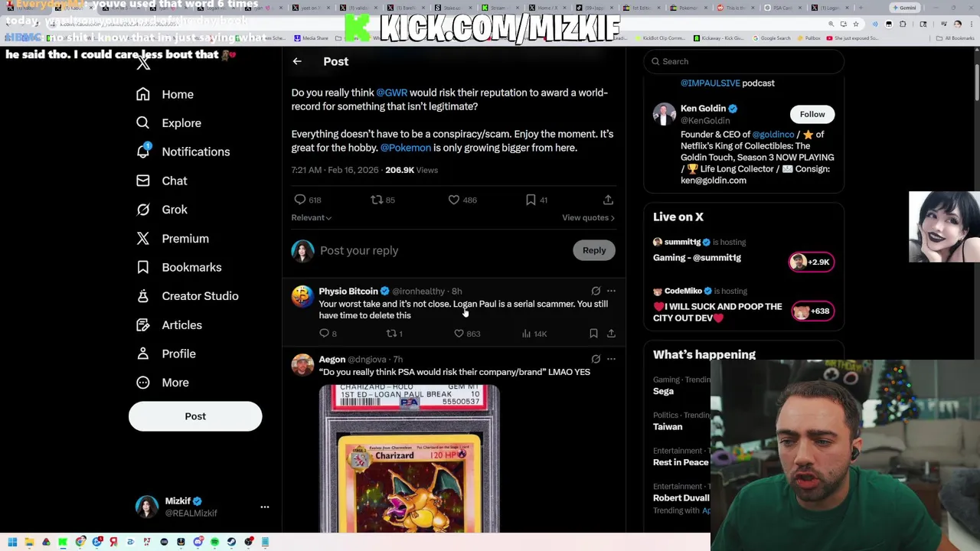980x551 pixels.
Task: Open account switcher dots beside Mizkif
Action: (x=265, y=507)
